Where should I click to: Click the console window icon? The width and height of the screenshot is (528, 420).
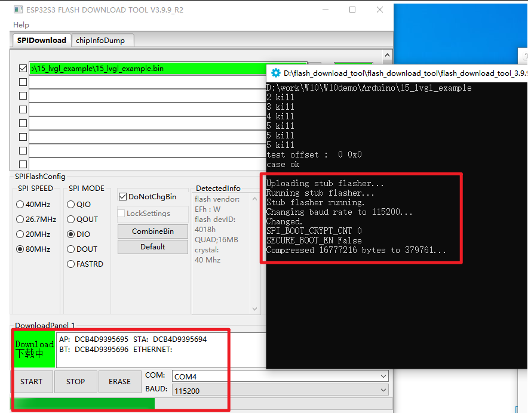point(275,73)
